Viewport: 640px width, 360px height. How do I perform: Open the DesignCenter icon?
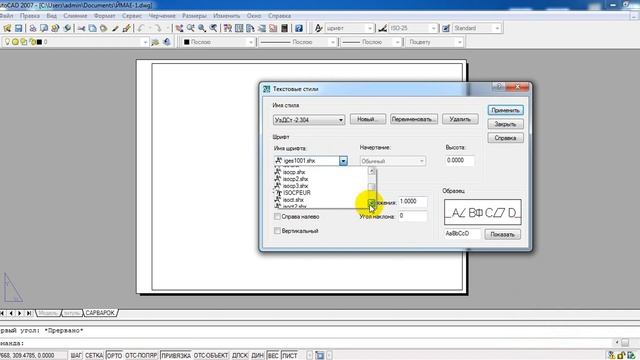pos(239,28)
